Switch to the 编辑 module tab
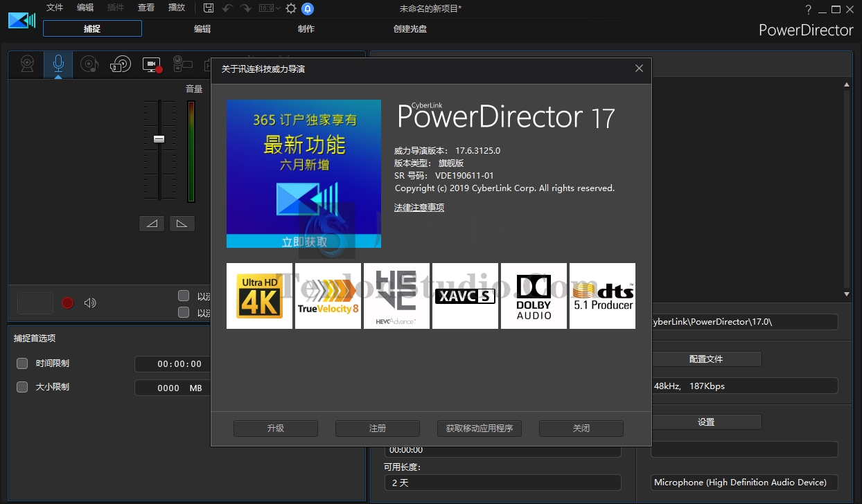Viewport: 862px width, 504px height. (202, 29)
